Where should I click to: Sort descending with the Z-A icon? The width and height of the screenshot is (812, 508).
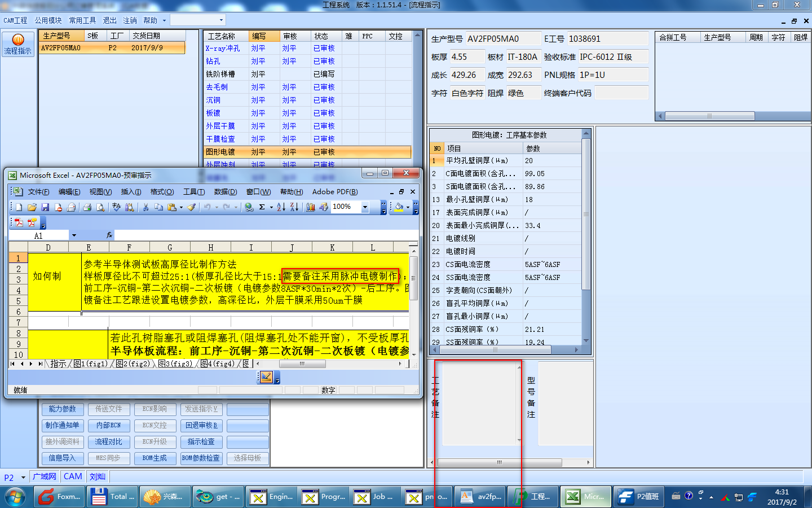294,207
